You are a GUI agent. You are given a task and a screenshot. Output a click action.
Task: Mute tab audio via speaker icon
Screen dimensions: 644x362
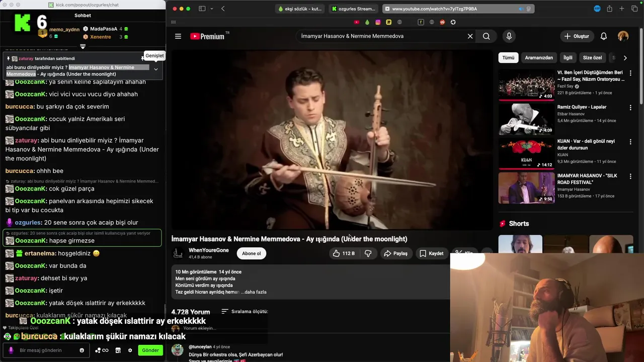(521, 9)
